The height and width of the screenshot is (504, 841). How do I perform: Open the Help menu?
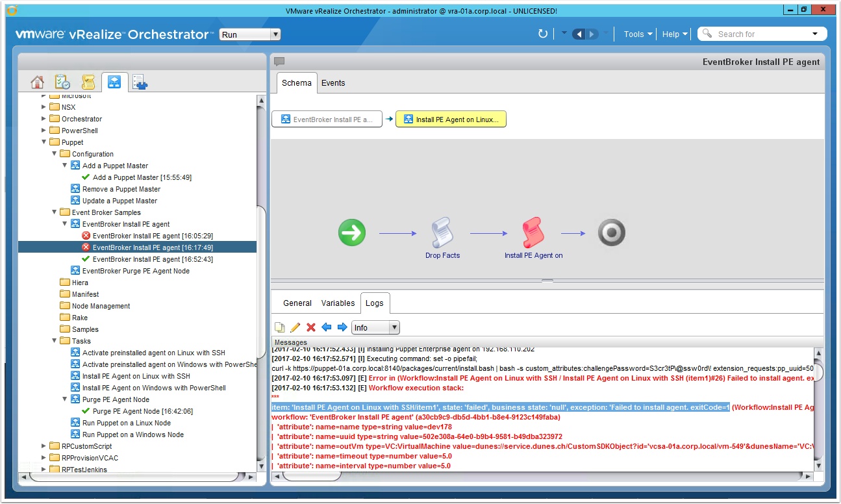(675, 34)
